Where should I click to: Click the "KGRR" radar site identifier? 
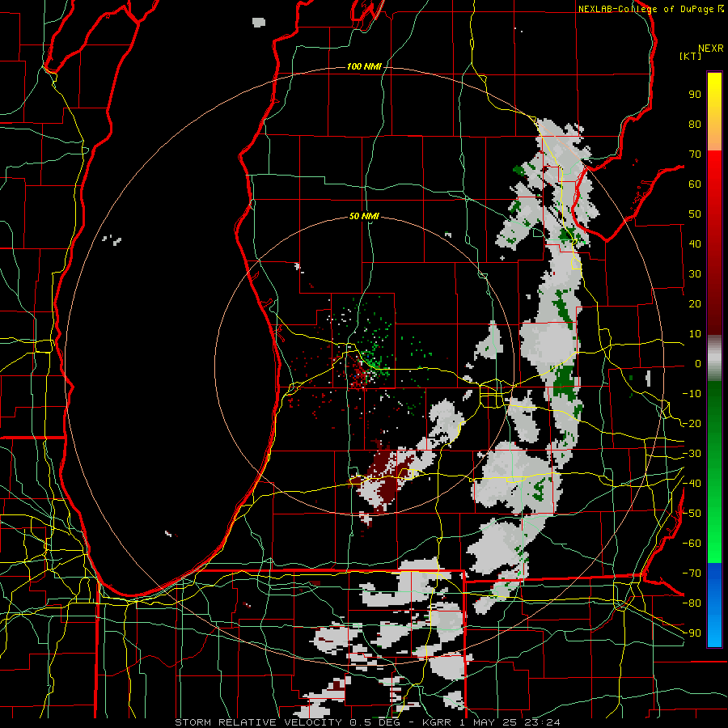click(x=438, y=722)
